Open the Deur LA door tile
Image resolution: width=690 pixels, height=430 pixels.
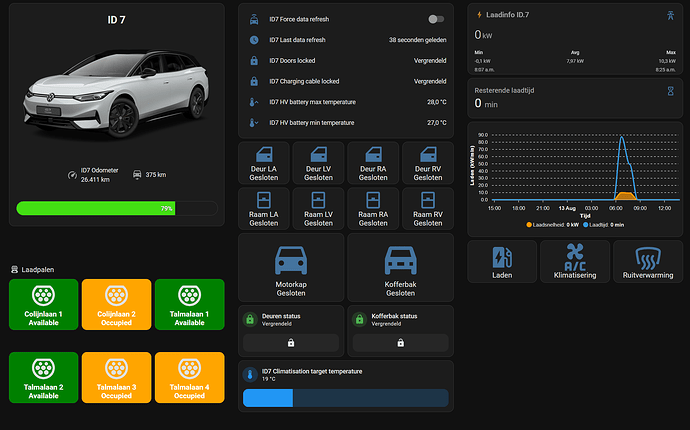pos(264,163)
